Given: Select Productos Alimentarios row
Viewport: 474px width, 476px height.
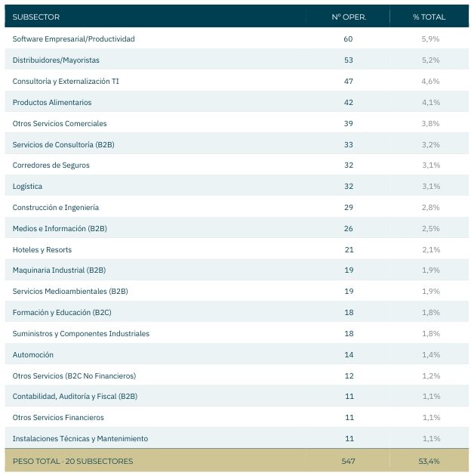Looking at the screenshot, I should [236, 102].
